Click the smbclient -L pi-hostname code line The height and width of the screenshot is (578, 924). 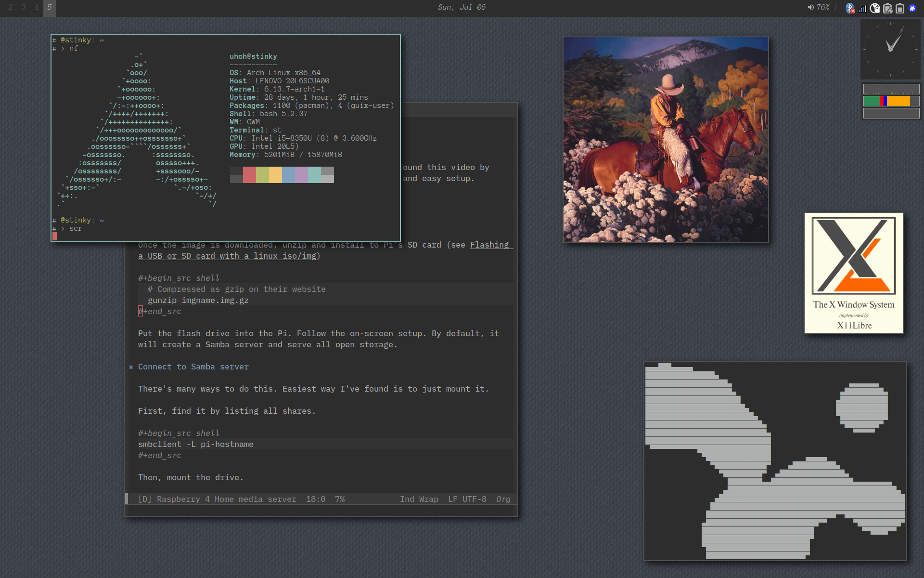(195, 444)
